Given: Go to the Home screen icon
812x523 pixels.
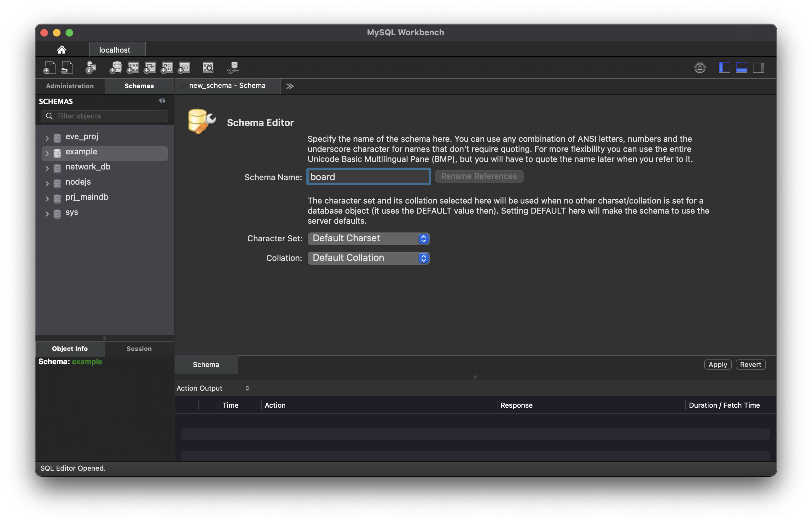Looking at the screenshot, I should [x=61, y=50].
